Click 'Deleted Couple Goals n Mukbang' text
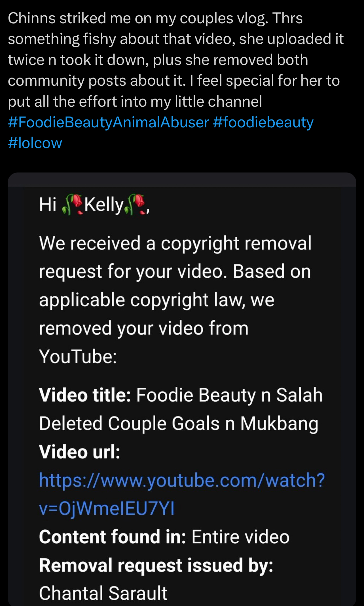 (179, 424)
